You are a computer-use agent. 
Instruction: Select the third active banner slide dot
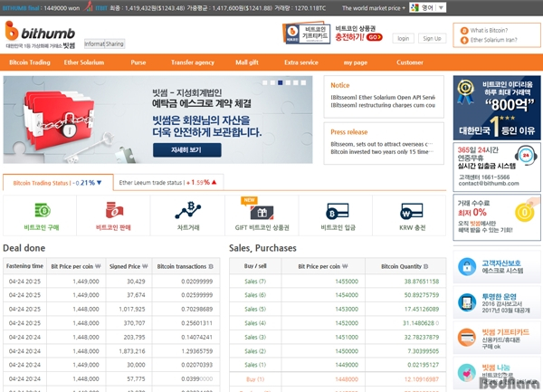(x=281, y=82)
